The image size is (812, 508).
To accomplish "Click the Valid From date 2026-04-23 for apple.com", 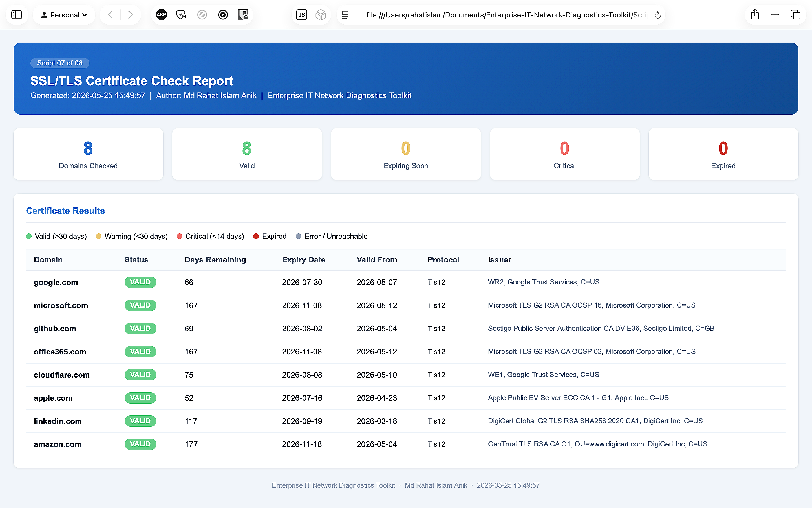I will pyautogui.click(x=377, y=398).
